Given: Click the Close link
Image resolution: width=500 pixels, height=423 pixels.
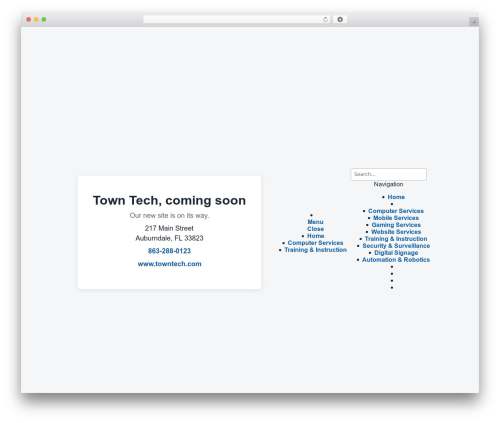Looking at the screenshot, I should pyautogui.click(x=315, y=229).
